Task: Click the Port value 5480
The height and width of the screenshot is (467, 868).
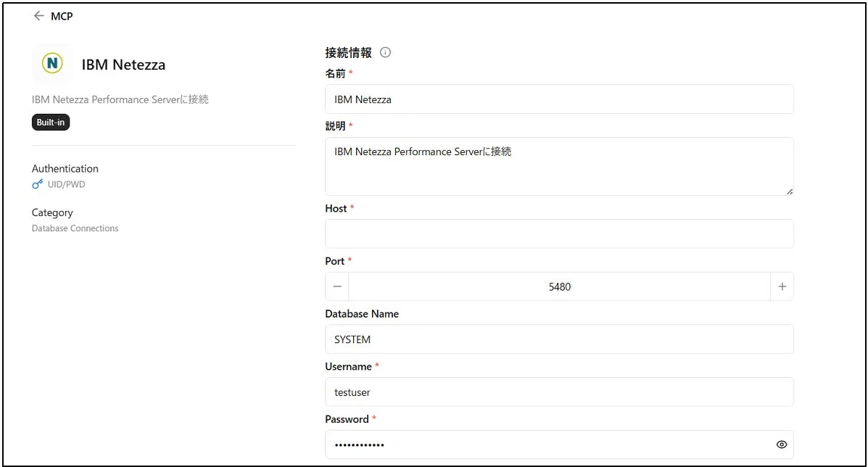Action: (x=560, y=286)
